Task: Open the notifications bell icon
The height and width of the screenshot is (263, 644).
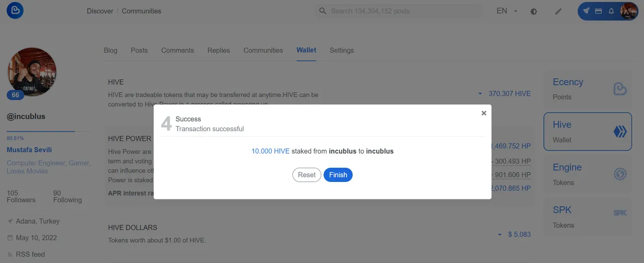Action: (611, 11)
